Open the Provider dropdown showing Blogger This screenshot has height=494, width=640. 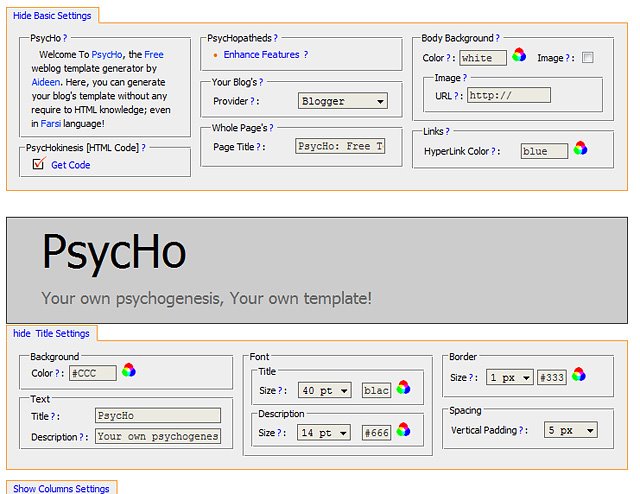click(x=343, y=101)
